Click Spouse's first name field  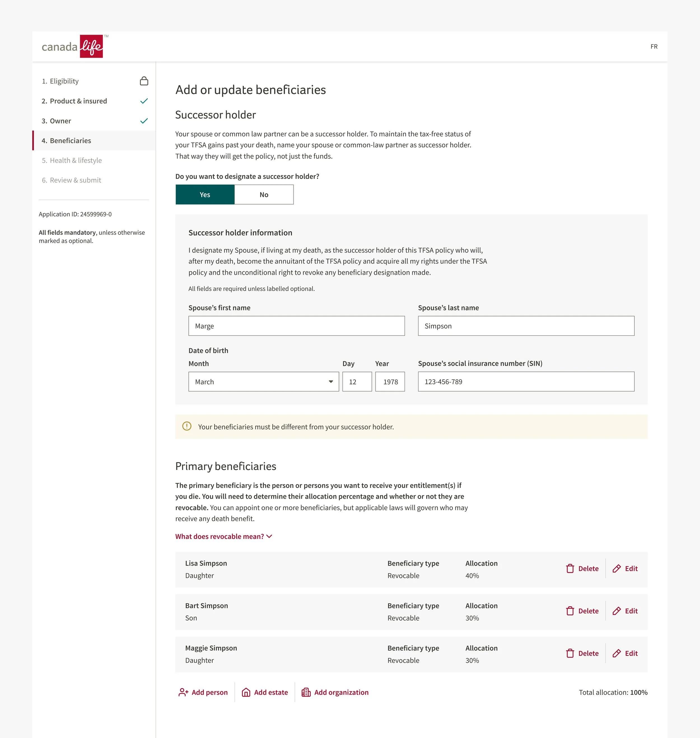point(296,326)
